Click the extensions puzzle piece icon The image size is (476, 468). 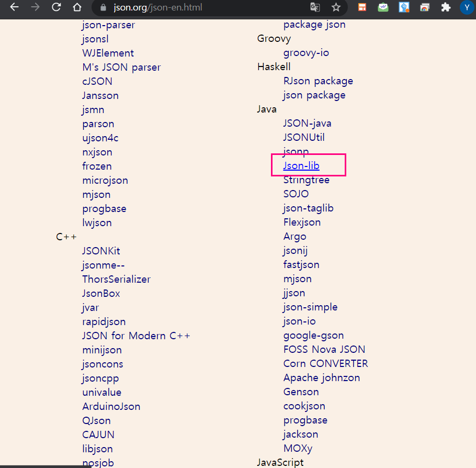(x=445, y=7)
